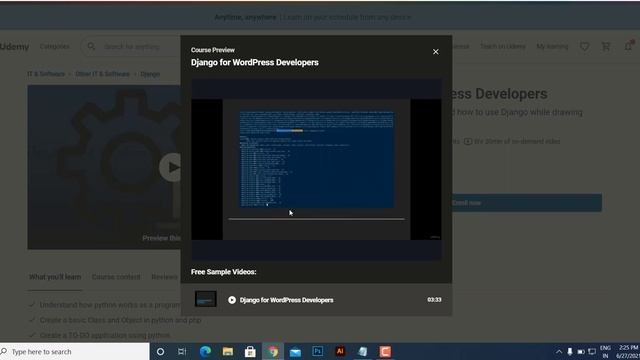The image size is (640, 360).
Task: Open Task View icon in taskbar
Action: (182, 351)
